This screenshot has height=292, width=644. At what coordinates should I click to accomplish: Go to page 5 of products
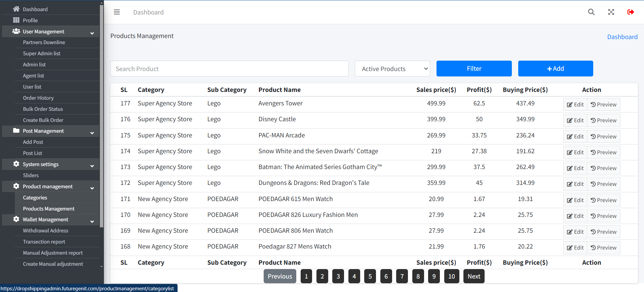pos(370,277)
